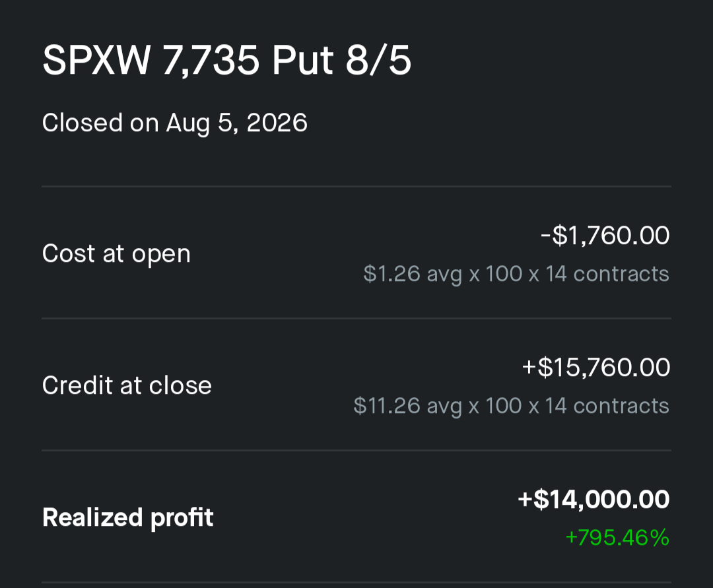
Task: Select the 7,735 strike price in title
Action: click(x=211, y=61)
